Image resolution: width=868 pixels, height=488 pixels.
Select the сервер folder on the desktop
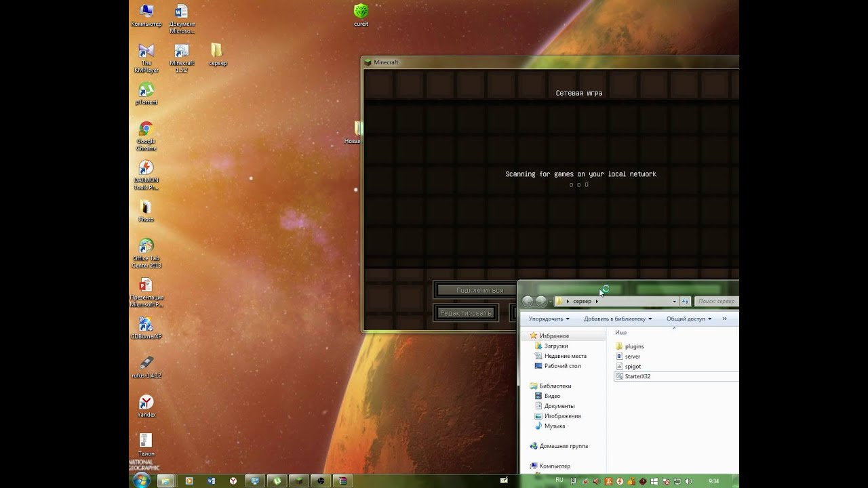(x=217, y=55)
